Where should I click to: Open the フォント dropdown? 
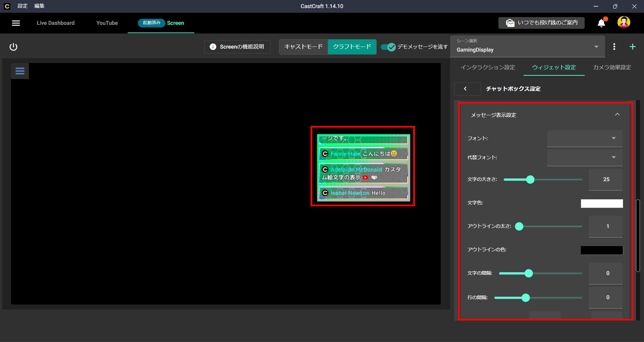click(x=584, y=138)
